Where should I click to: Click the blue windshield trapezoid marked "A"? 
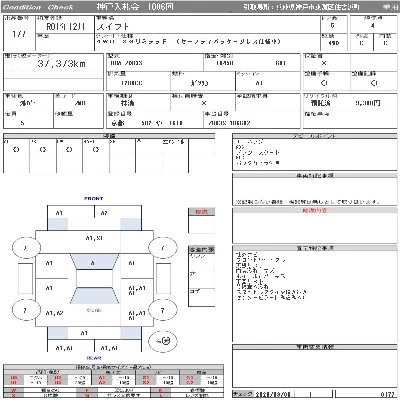(x=94, y=262)
